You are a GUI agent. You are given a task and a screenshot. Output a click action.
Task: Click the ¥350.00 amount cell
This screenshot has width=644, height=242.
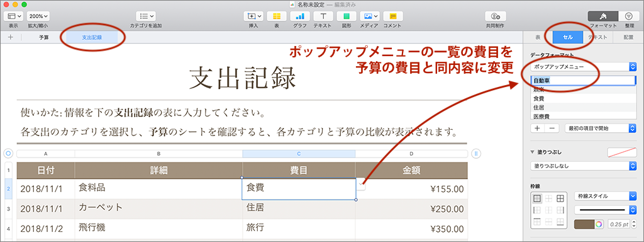pos(411,229)
